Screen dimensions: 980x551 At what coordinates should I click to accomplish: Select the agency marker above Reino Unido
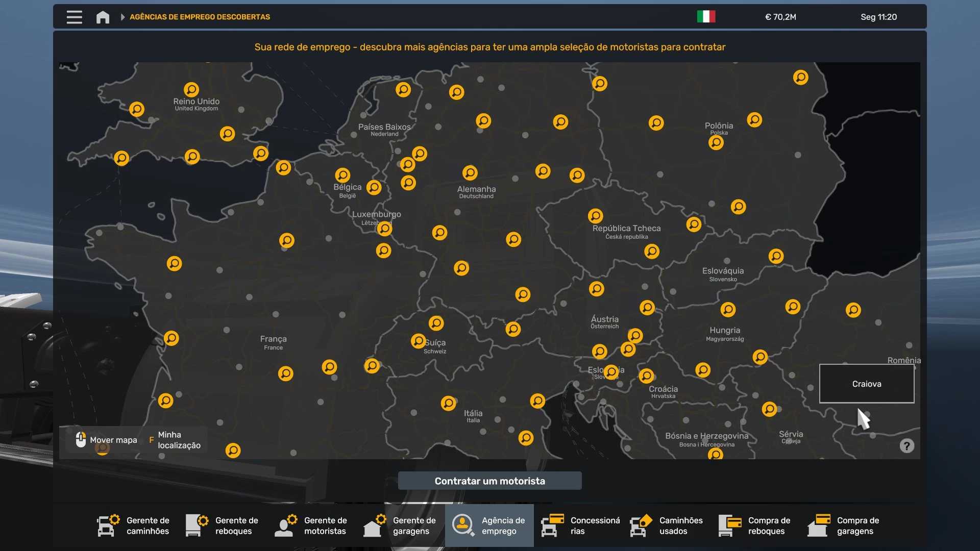pyautogui.click(x=191, y=90)
